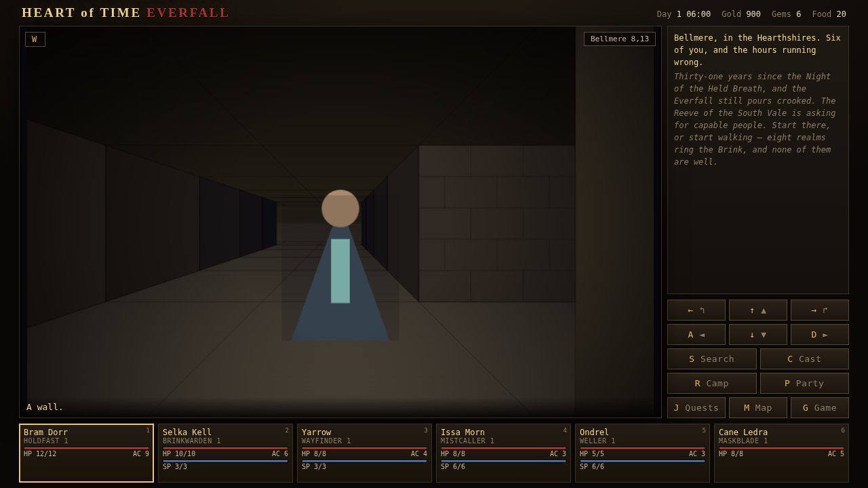Click the Bellmere 8,13 location label

[620, 39]
